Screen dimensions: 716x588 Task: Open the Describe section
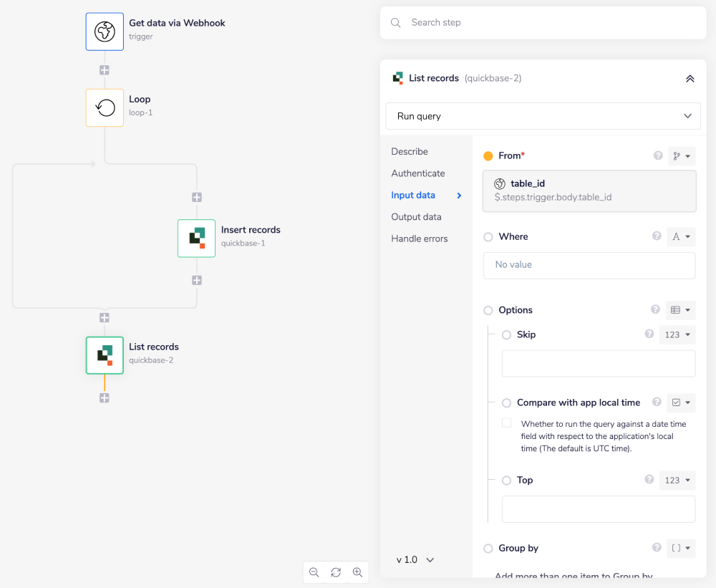tap(410, 152)
